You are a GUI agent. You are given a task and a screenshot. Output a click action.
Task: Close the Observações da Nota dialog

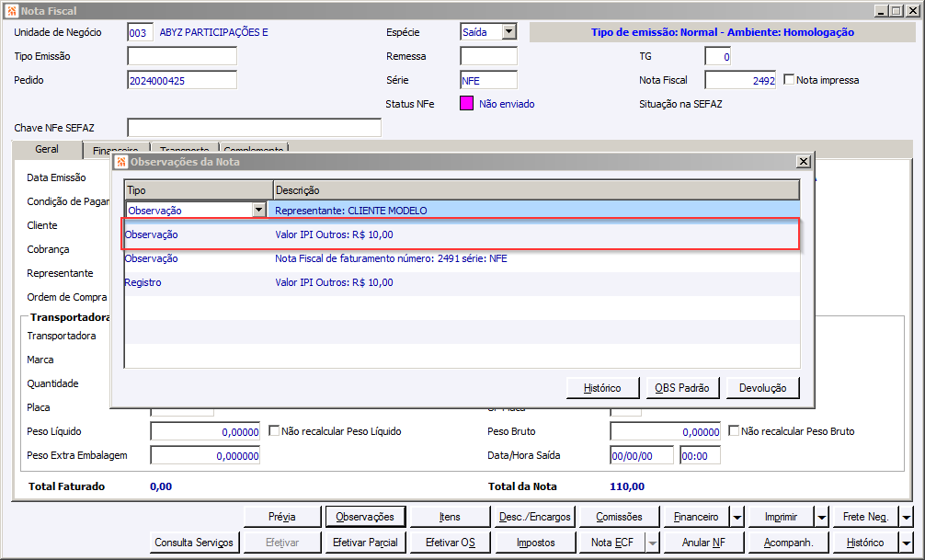803,162
